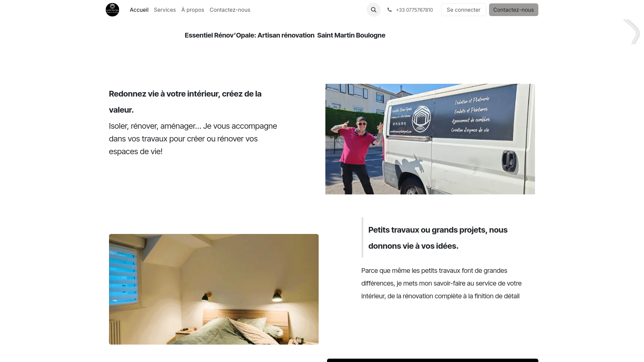
Task: Open the photo of the van and artisan
Action: pyautogui.click(x=430, y=139)
